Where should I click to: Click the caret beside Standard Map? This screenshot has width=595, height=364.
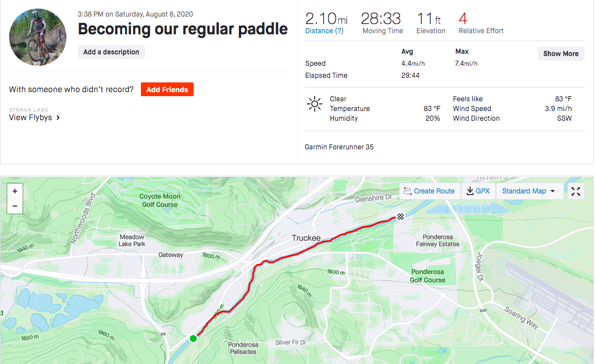pos(553,191)
